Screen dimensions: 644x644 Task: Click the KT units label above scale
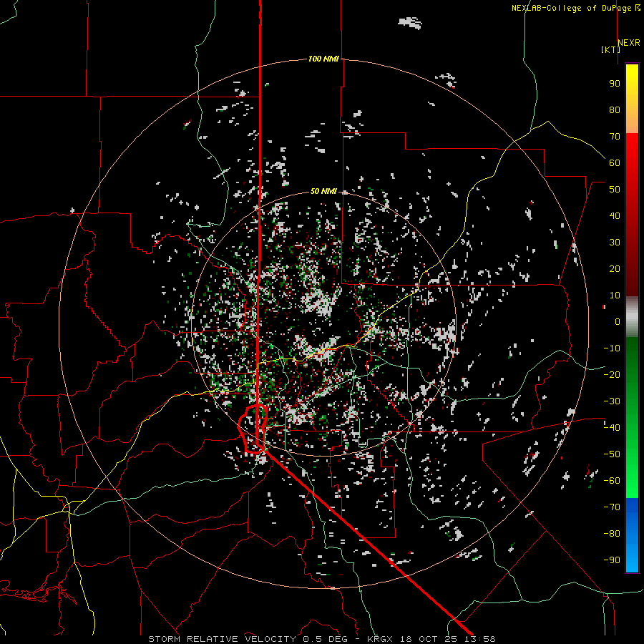click(610, 49)
